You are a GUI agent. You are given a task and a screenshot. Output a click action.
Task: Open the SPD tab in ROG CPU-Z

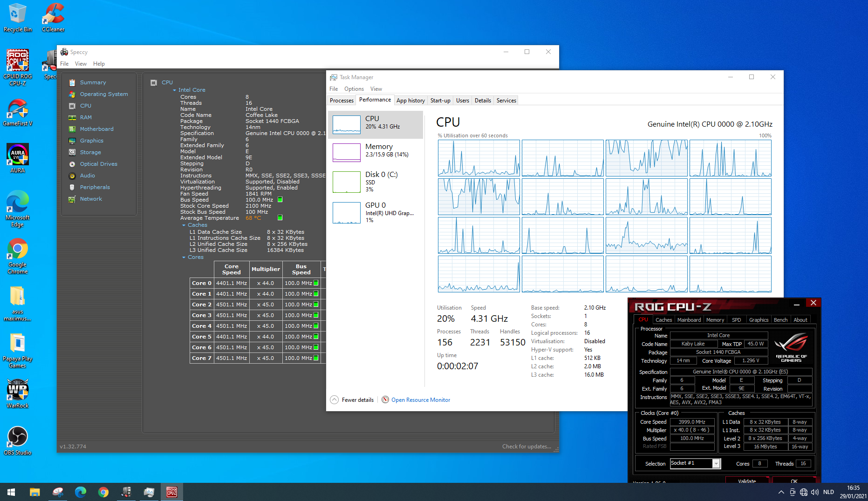[737, 320]
